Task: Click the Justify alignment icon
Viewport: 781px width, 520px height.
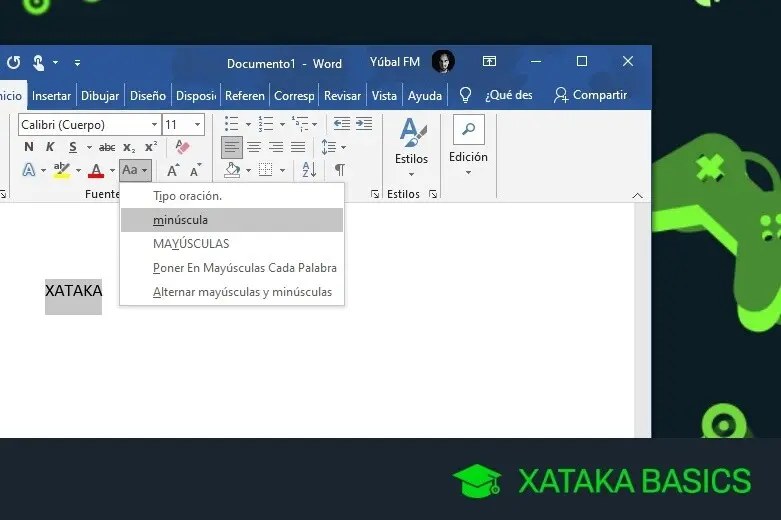Action: (298, 147)
